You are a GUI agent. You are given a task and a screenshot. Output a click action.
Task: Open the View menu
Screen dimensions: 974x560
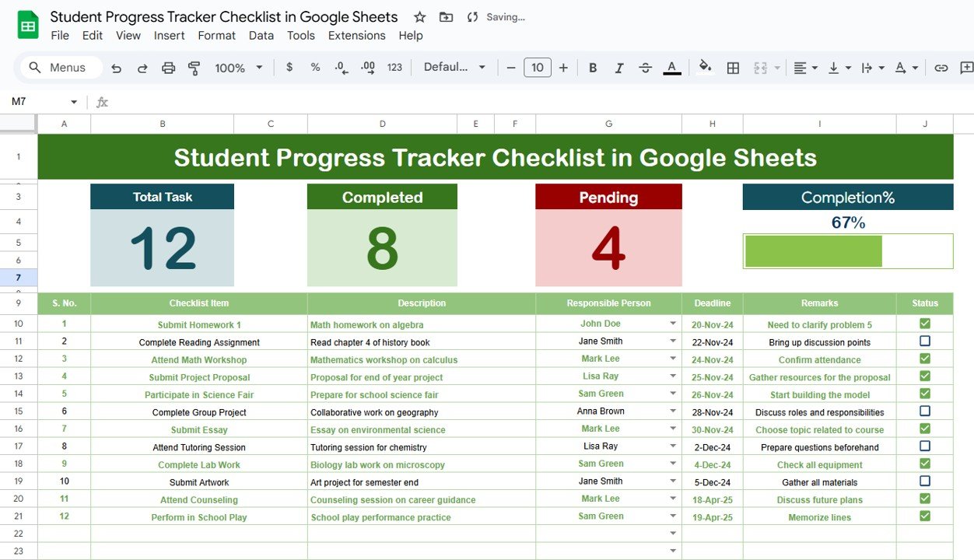tap(128, 36)
